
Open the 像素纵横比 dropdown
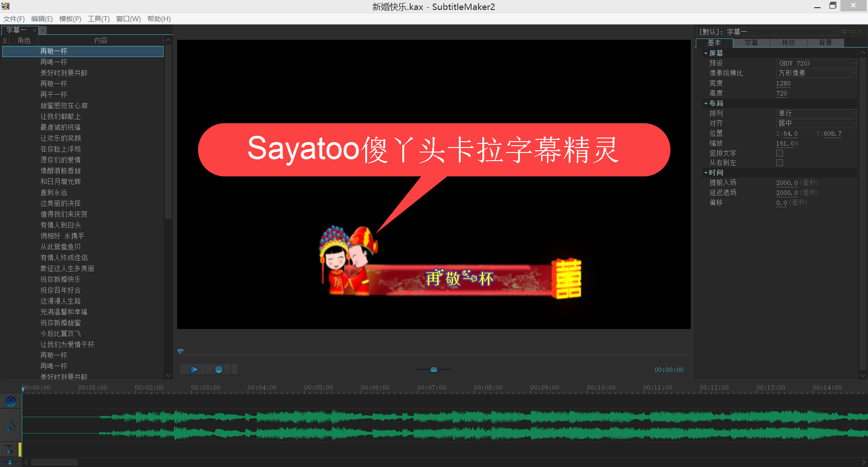[x=816, y=73]
